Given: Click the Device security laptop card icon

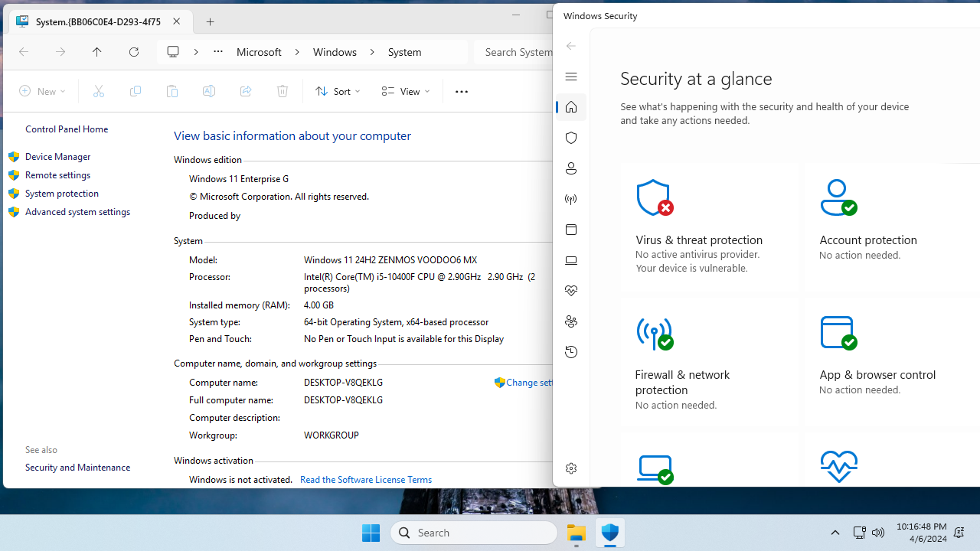Looking at the screenshot, I should point(655,468).
